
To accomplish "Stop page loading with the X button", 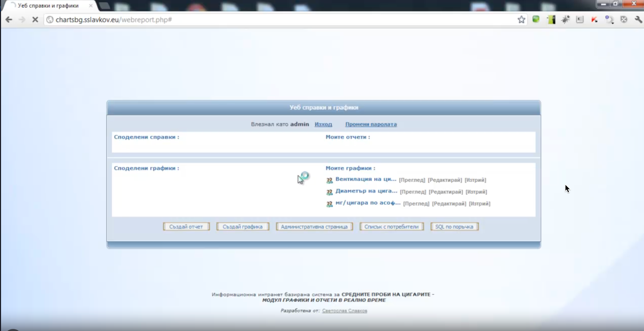I will click(35, 20).
